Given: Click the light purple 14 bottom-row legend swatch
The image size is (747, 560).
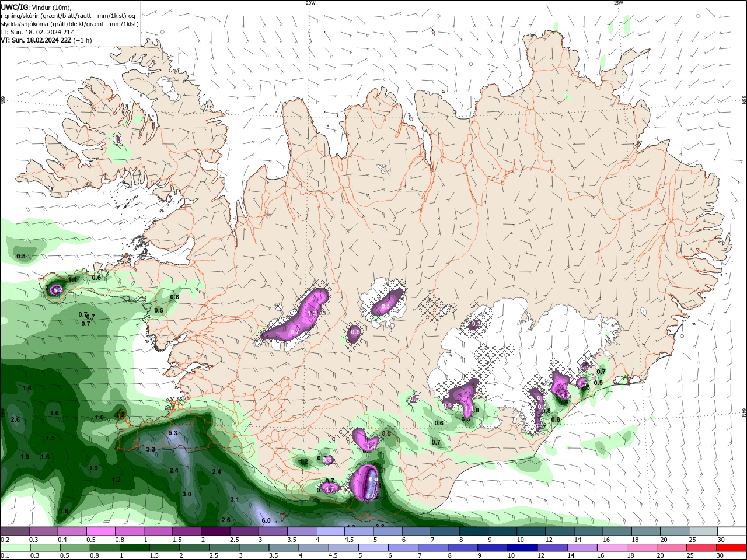Looking at the screenshot, I should pos(581,547).
